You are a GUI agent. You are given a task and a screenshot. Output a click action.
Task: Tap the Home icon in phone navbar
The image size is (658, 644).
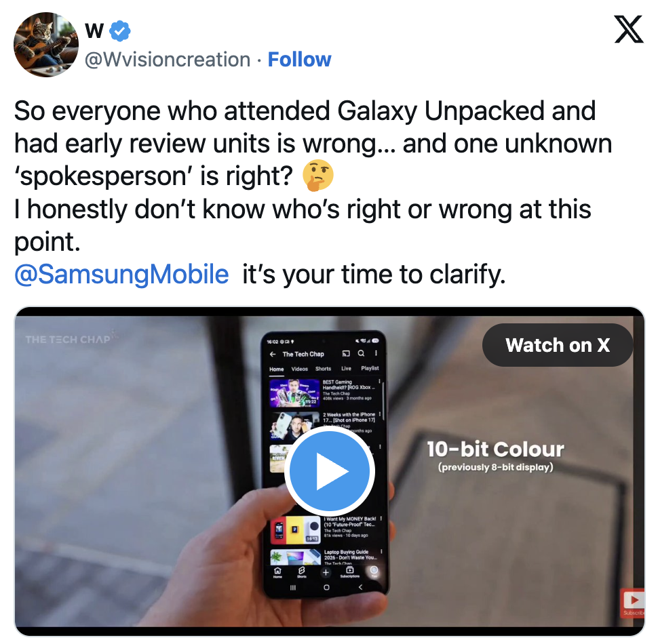[x=278, y=572]
